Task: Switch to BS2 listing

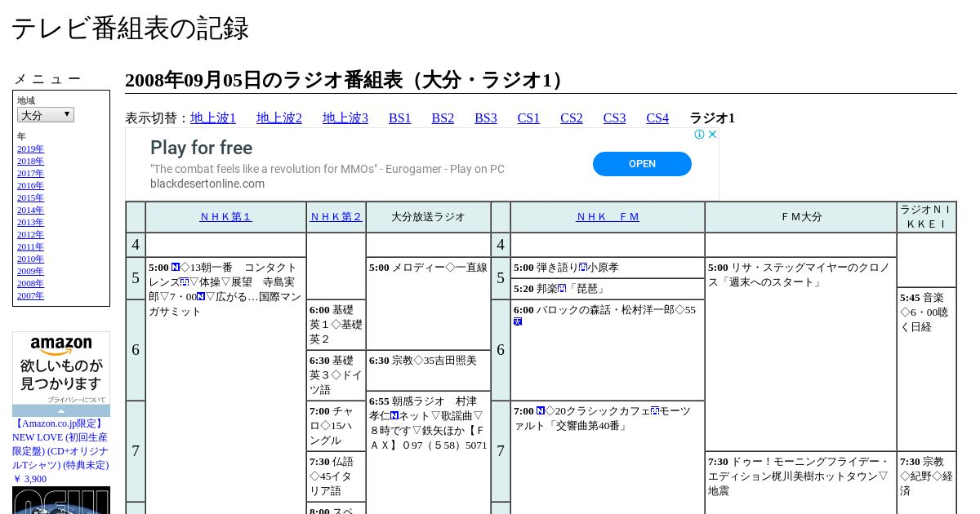Action: (x=443, y=118)
